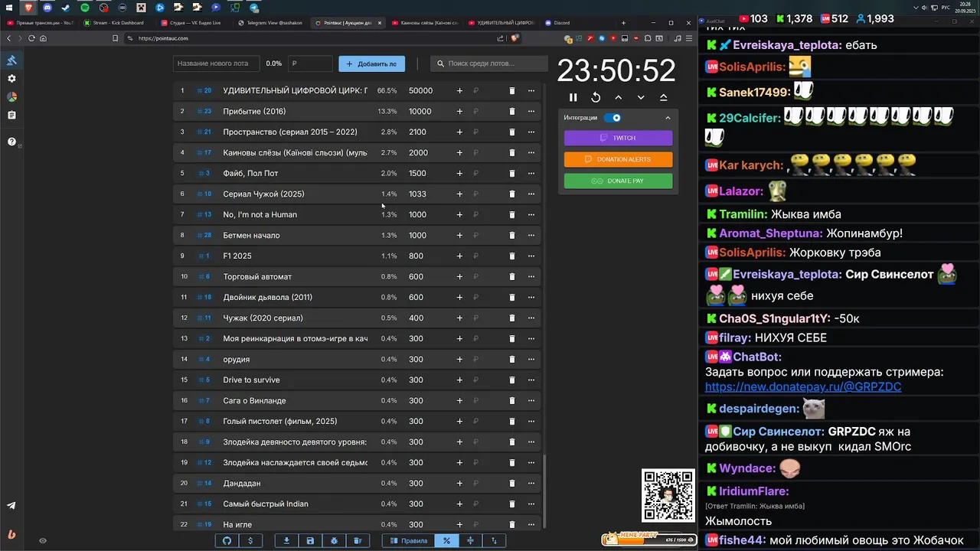
Task: Open the auction gavel page in sidebar
Action: (x=11, y=60)
